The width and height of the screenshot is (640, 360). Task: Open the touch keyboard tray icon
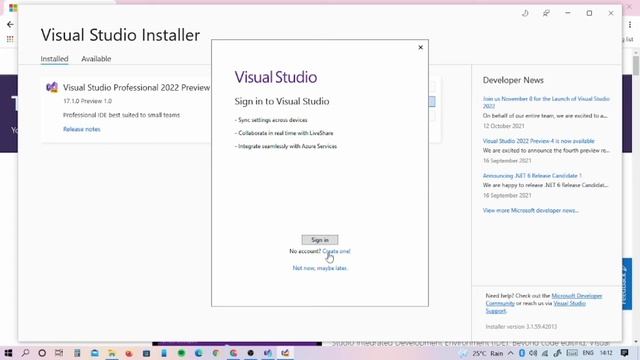coord(572,353)
